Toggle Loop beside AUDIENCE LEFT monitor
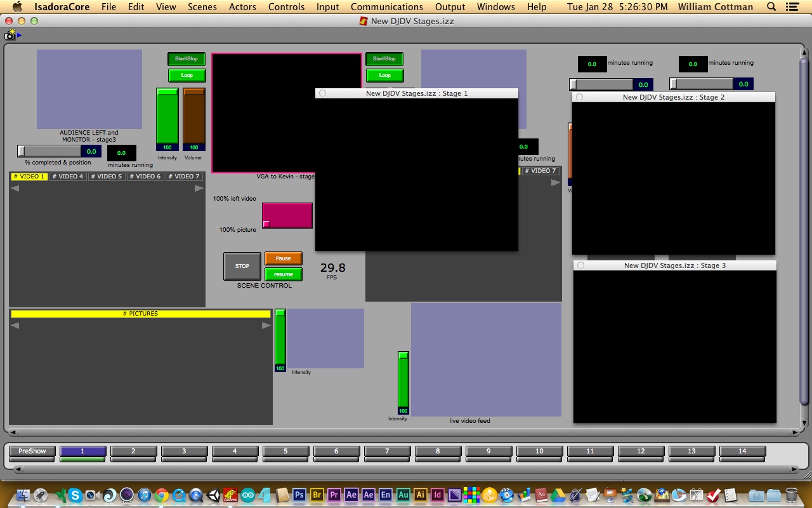 point(187,76)
